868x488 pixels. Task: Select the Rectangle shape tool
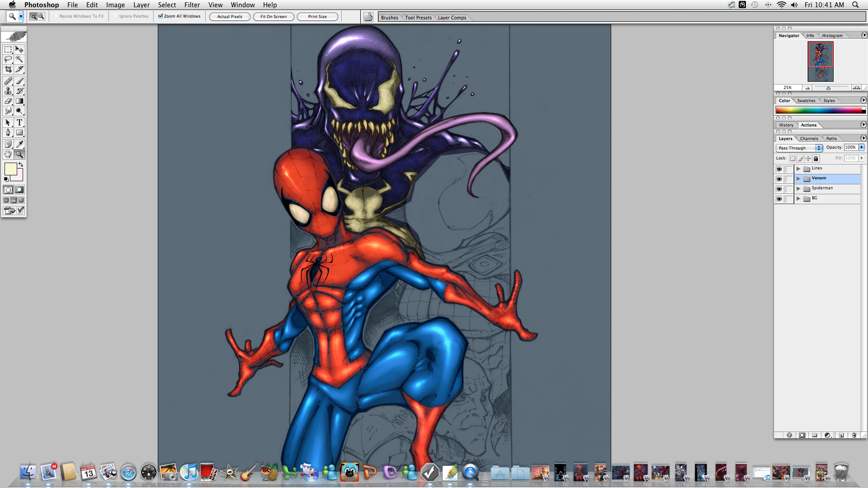[19, 132]
